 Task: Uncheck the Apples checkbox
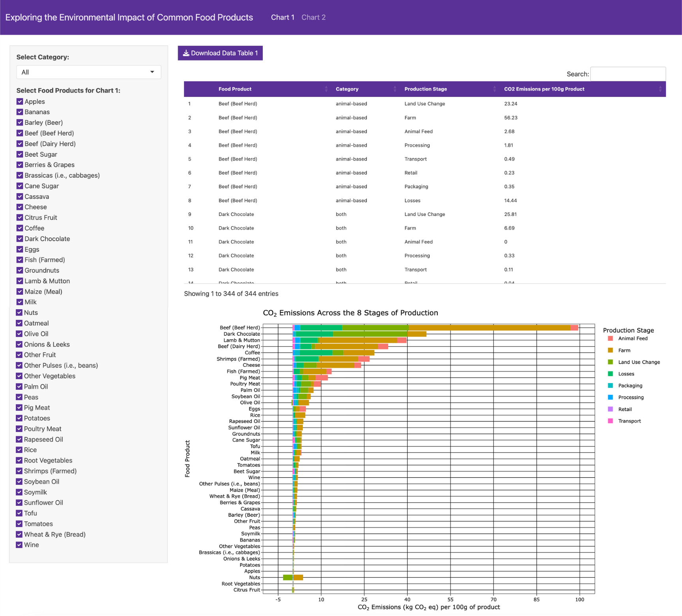coord(20,101)
